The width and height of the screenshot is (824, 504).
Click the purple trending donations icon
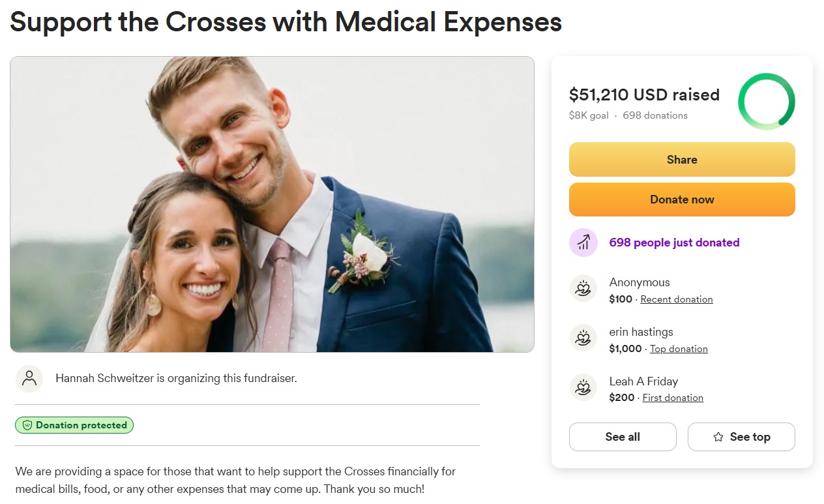[x=583, y=242]
